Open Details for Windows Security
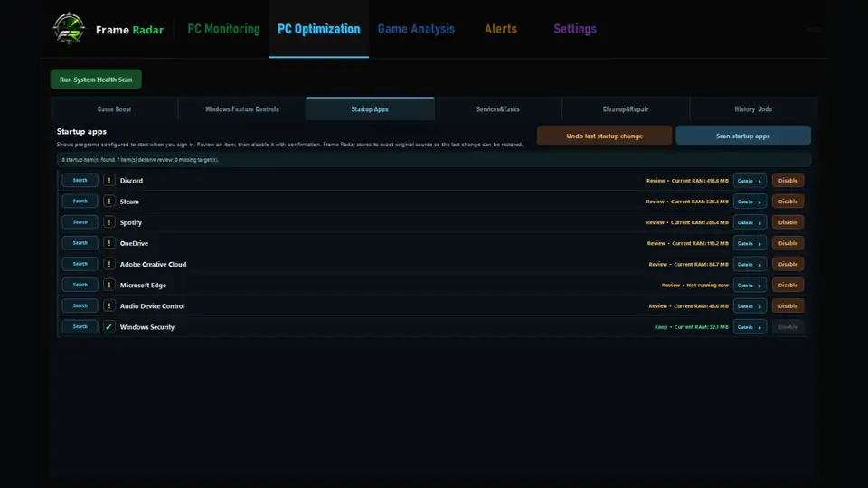This screenshot has width=868, height=488. (750, 327)
